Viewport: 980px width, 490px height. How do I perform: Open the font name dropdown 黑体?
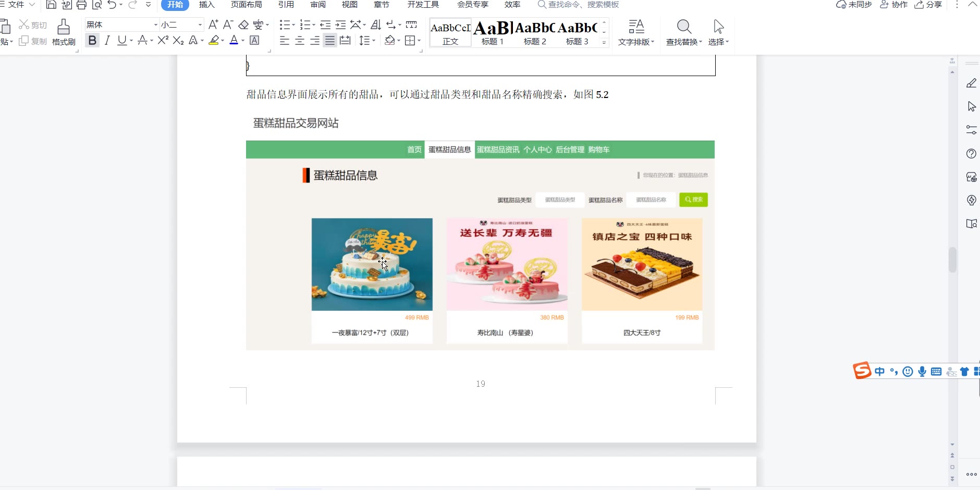[x=155, y=24]
